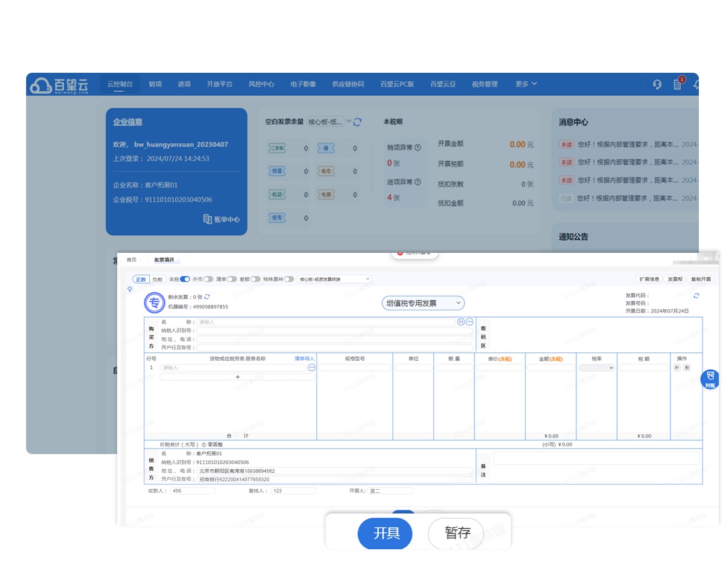Click the lightbulb tip icon

coord(130,289)
